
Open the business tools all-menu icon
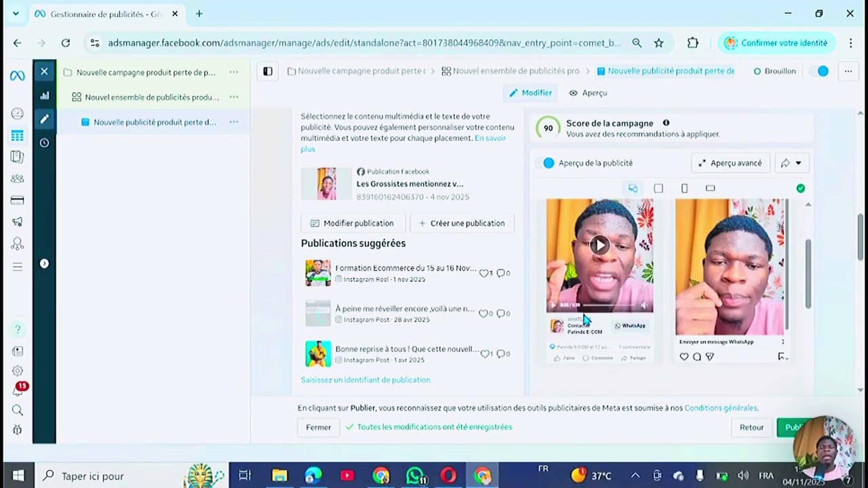[x=17, y=266]
